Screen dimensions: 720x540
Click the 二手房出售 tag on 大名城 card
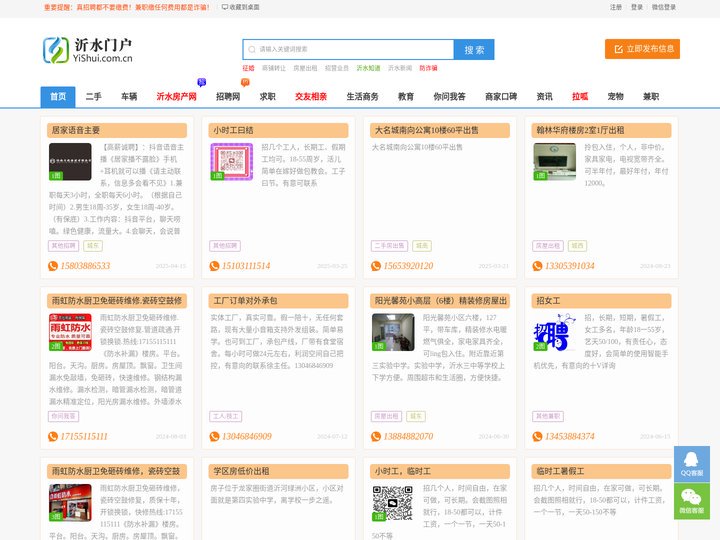[x=389, y=246]
